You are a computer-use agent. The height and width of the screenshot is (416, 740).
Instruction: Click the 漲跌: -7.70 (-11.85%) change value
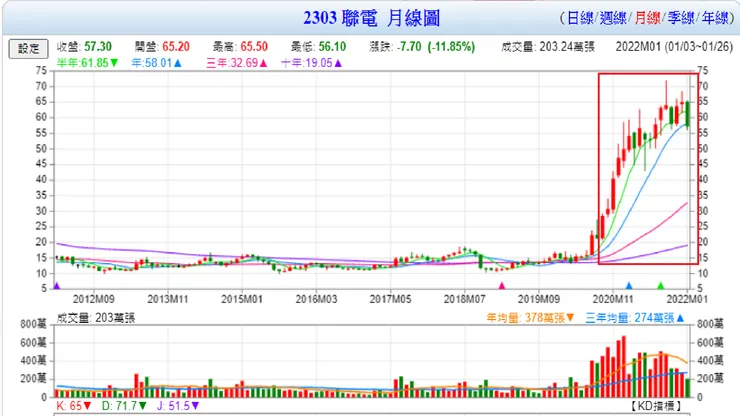click(422, 47)
